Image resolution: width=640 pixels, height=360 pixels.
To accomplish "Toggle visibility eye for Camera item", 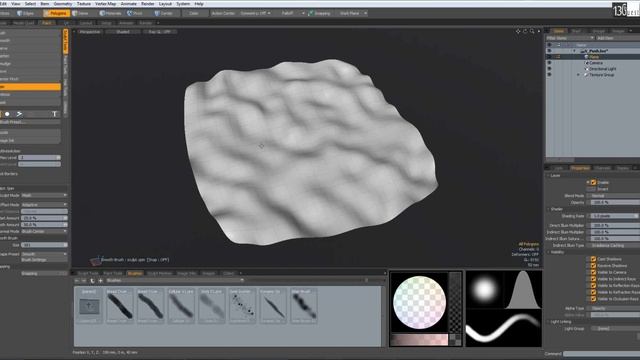I will 549,63.
